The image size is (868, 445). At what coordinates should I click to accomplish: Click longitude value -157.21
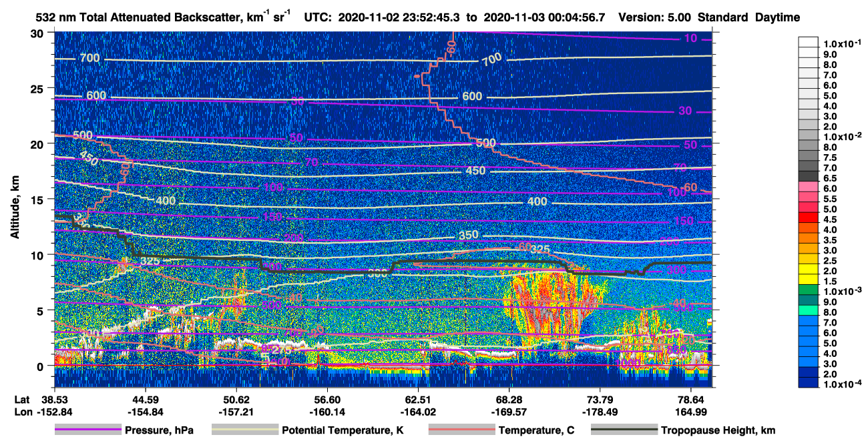click(x=236, y=412)
